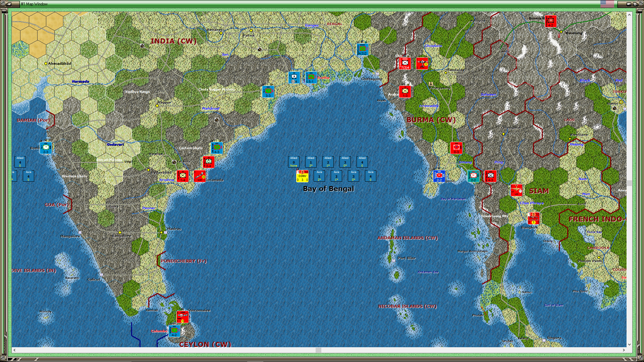Click the United States flag icon
The width and height of the screenshot is (644, 362).
coord(607,4)
